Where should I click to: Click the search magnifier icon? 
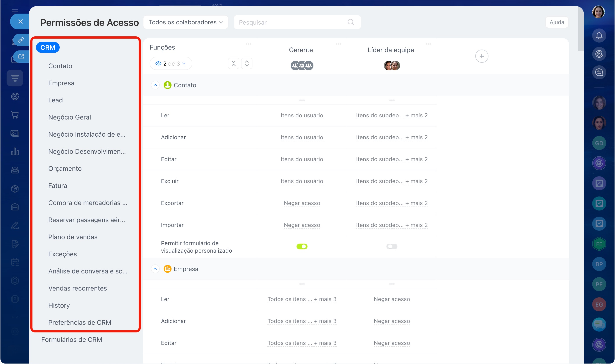pos(350,22)
